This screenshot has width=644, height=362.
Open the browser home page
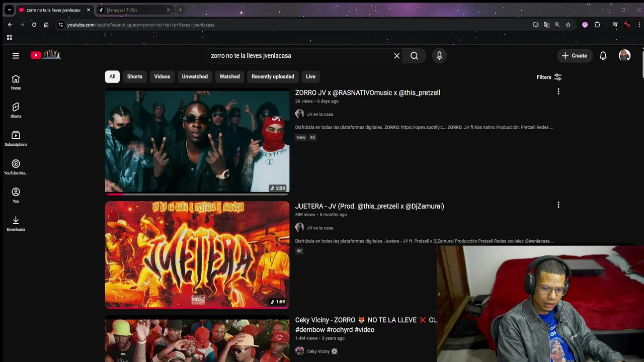pyautogui.click(x=46, y=25)
